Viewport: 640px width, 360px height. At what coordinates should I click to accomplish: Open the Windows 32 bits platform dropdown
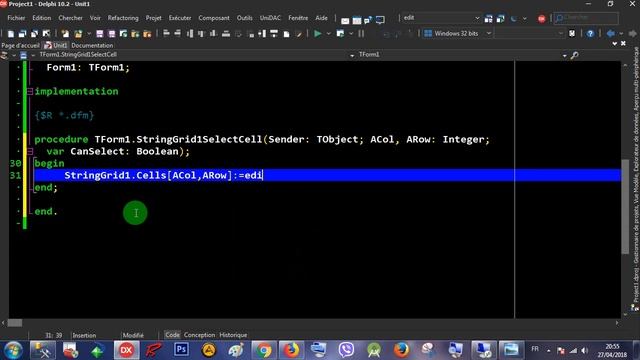pos(489,33)
